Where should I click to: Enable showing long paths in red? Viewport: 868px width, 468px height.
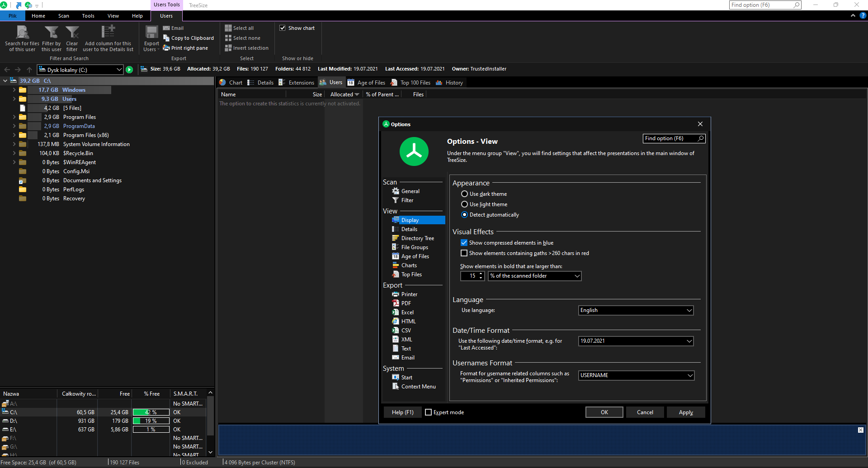464,253
